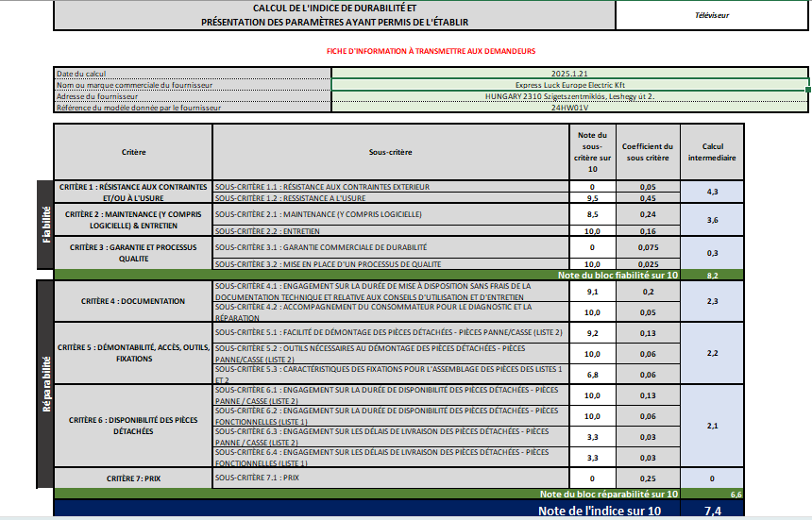
Task: Click the coefficient 0,075 cell
Action: pyautogui.click(x=648, y=247)
